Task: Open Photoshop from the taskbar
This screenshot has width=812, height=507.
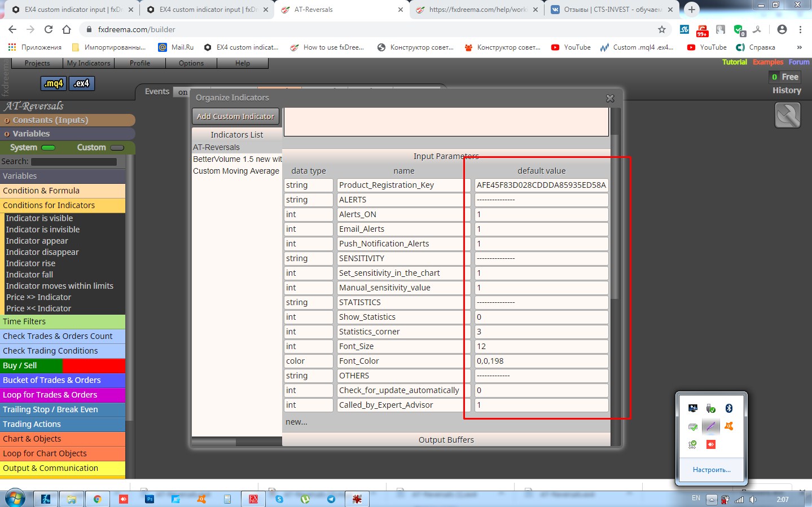Action: (150, 499)
